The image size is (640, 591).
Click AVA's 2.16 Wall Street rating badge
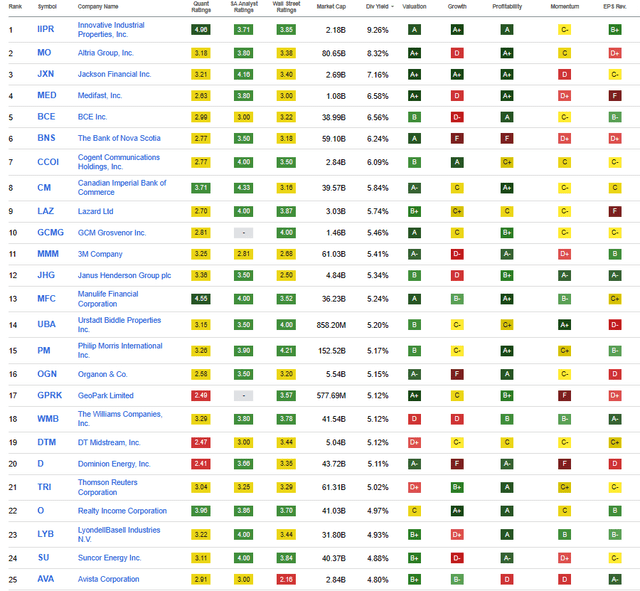click(286, 579)
